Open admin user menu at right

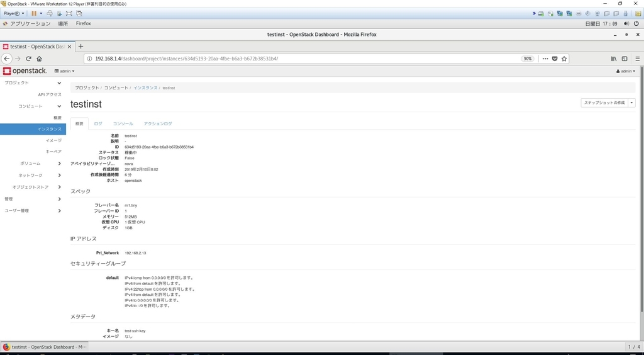click(x=626, y=71)
